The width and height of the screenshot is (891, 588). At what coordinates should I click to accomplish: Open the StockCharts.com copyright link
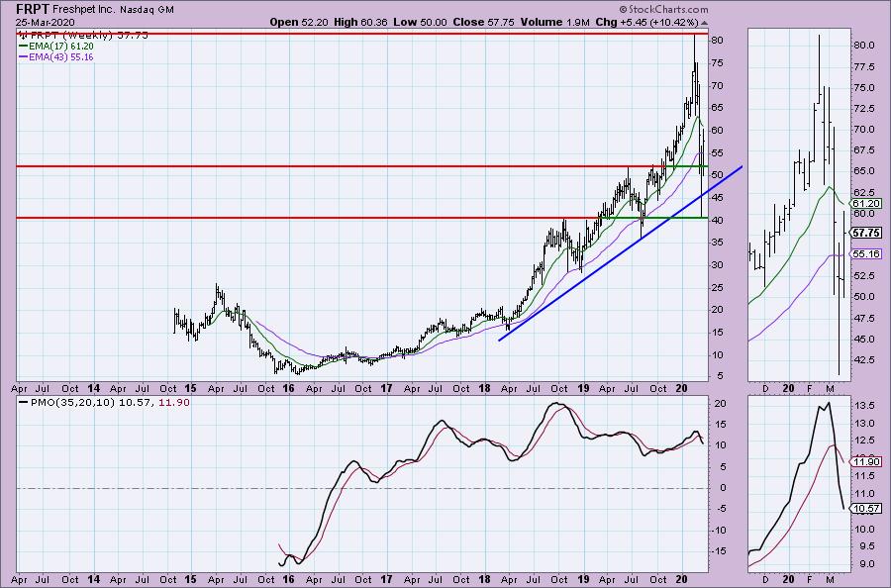(663, 9)
